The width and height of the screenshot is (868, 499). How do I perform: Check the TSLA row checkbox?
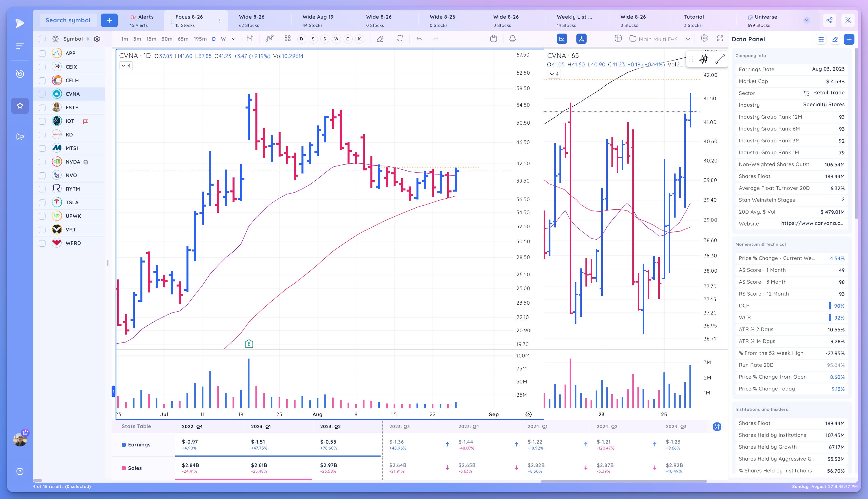click(x=42, y=203)
